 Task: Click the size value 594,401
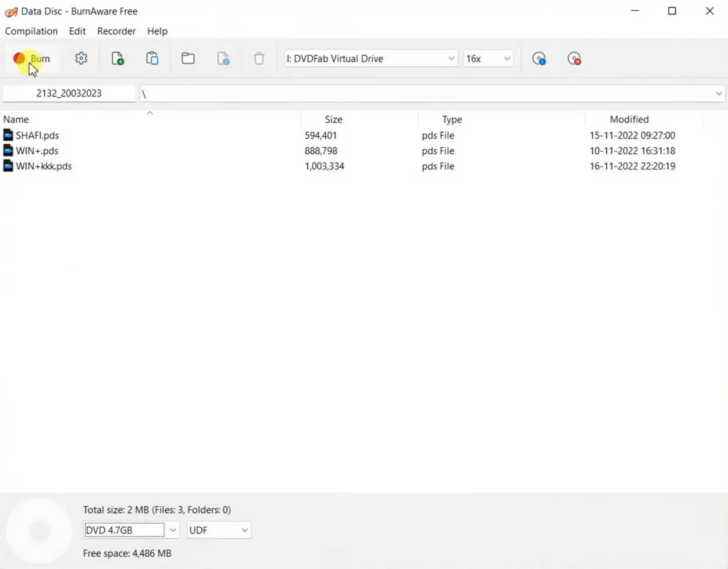[321, 135]
